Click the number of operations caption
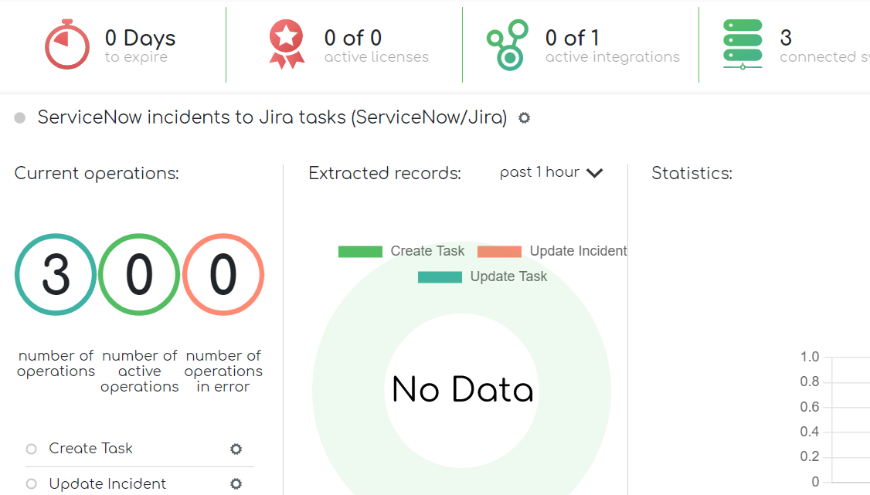 pyautogui.click(x=55, y=363)
